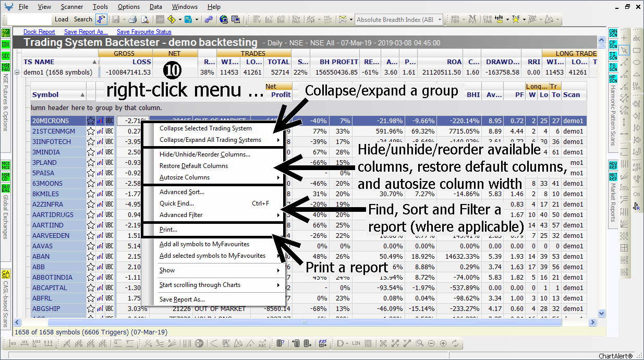Expand Start scrolling through Charts submenu
Viewport: 644px width, 360px height.
point(278,285)
